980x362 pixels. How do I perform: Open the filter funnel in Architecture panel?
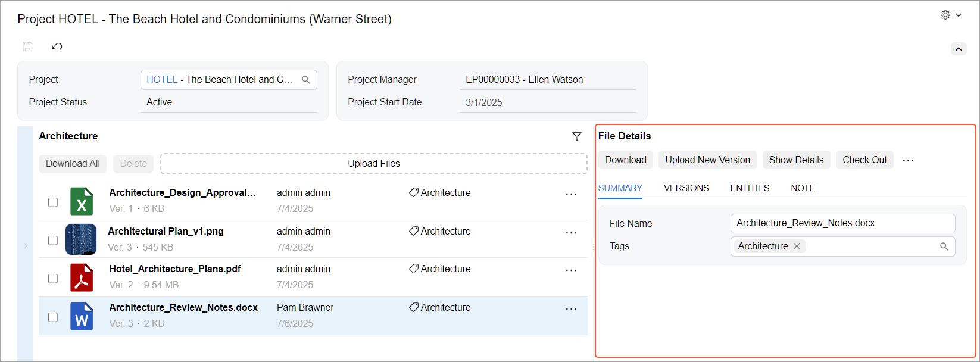pos(576,136)
